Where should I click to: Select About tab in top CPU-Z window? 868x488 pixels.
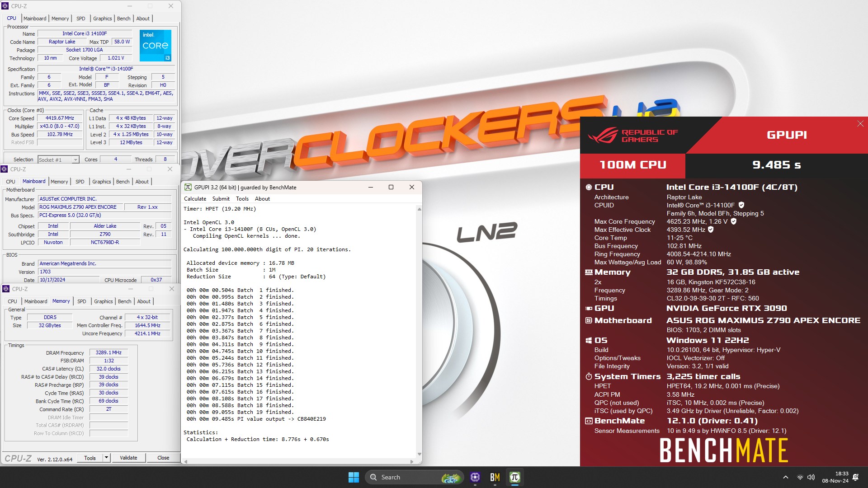pos(143,19)
